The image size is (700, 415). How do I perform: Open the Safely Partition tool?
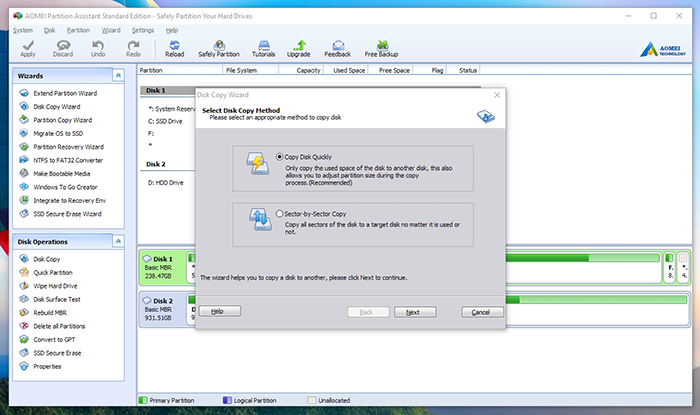219,49
